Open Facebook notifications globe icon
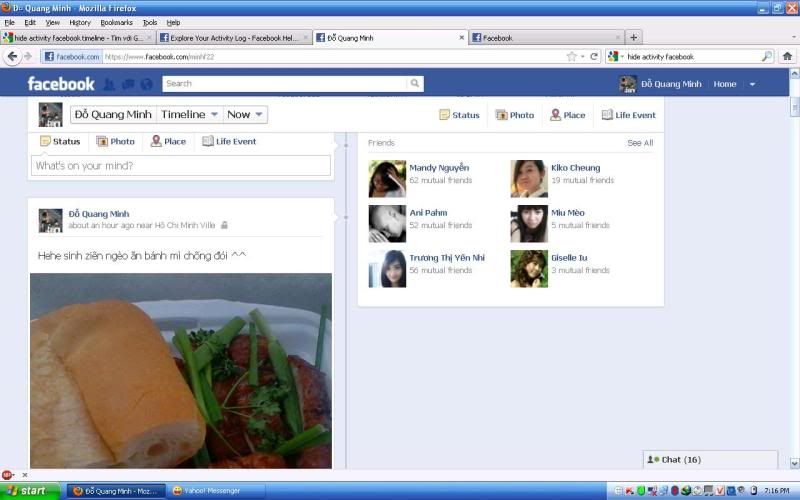This screenshot has width=800, height=500. click(x=146, y=84)
